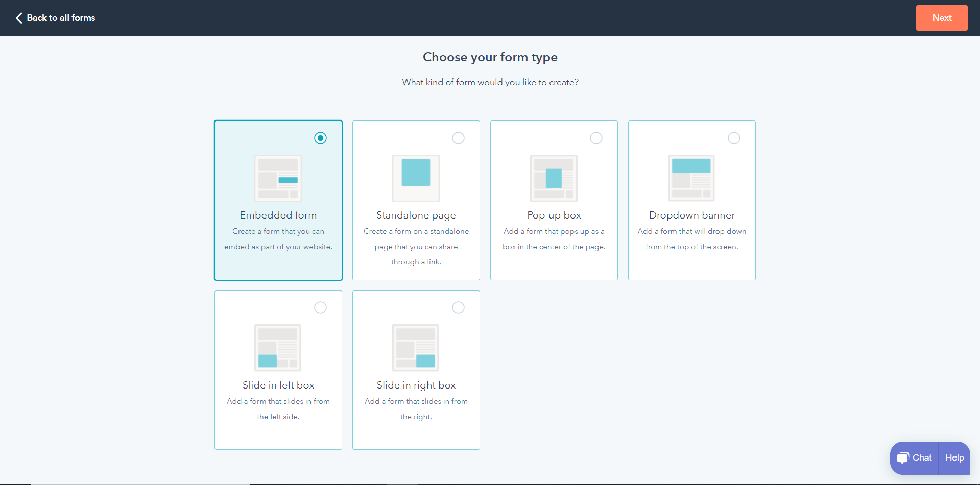Click the Slide in left box icon
The height and width of the screenshot is (485, 980).
pos(278,348)
